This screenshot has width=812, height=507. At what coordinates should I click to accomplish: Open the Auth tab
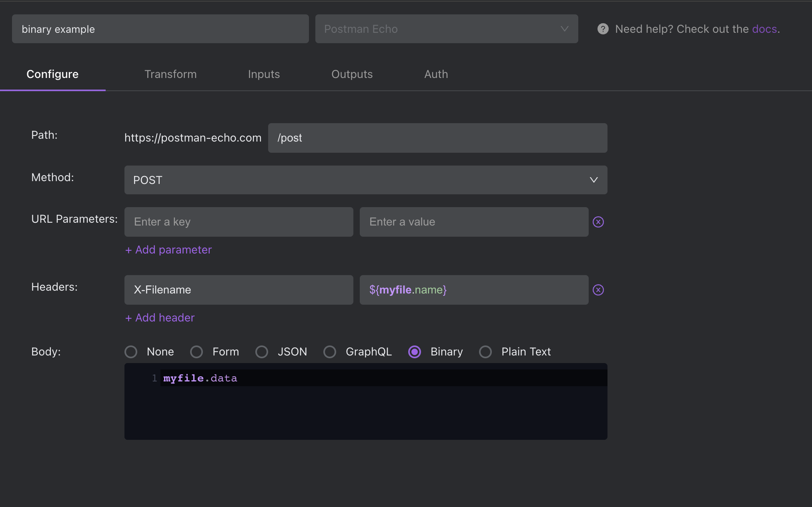[x=436, y=74]
